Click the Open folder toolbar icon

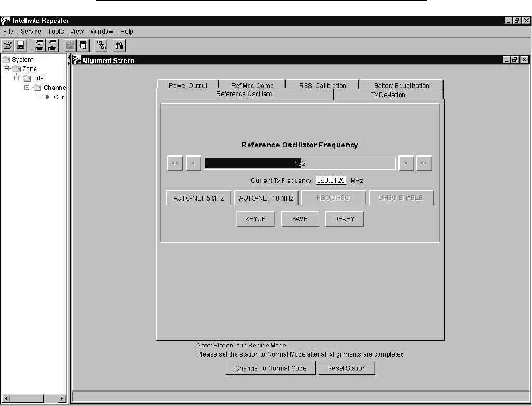coord(8,45)
